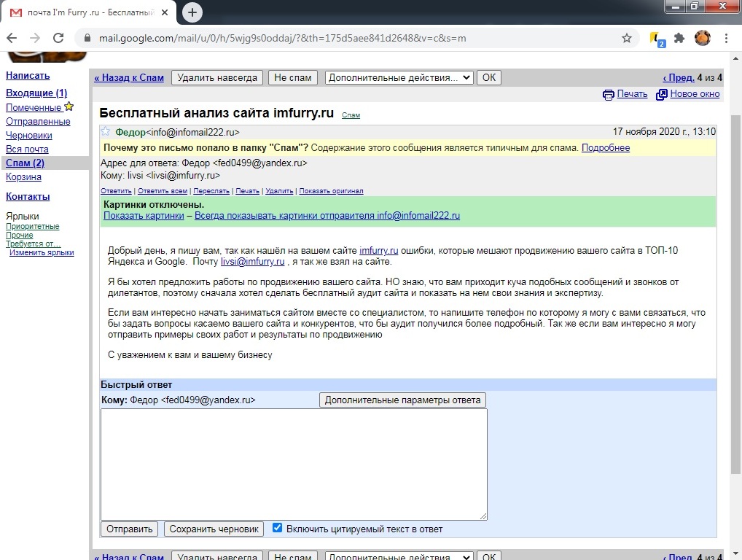Screen dimensions: 742x560
Task: Open the Chrome three-dot menu
Action: click(x=725, y=38)
